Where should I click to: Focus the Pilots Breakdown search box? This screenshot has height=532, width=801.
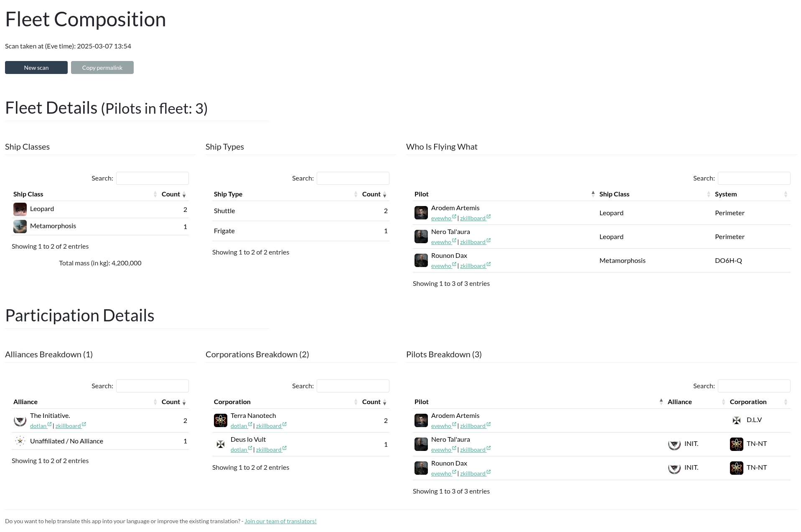tap(754, 386)
